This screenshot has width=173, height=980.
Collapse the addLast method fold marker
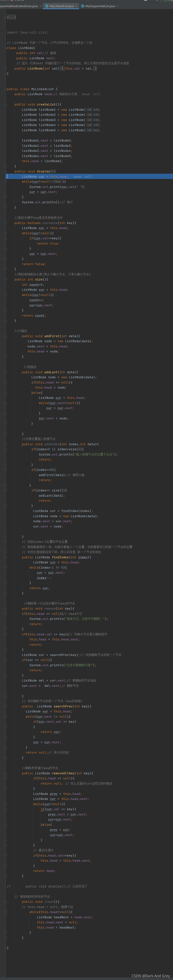6,372
